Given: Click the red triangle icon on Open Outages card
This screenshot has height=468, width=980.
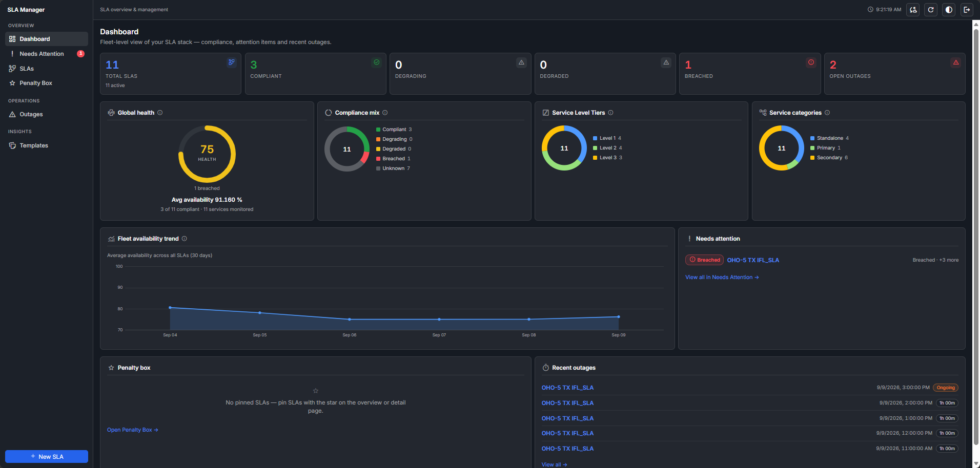Looking at the screenshot, I should tap(956, 62).
